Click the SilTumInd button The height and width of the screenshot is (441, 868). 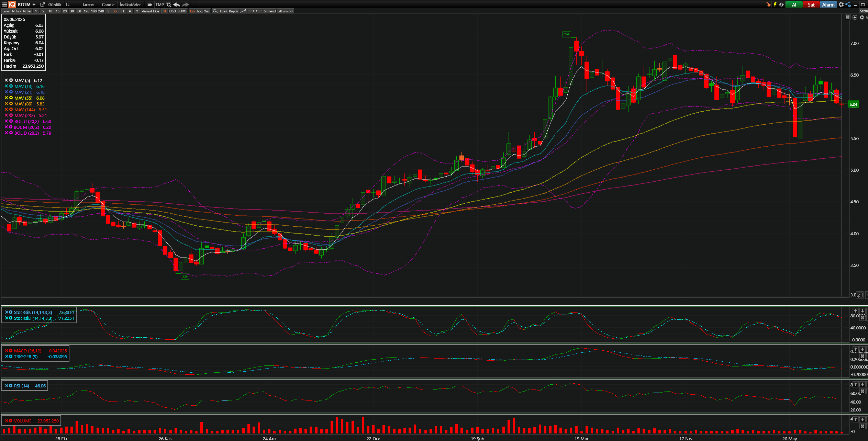(x=285, y=11)
